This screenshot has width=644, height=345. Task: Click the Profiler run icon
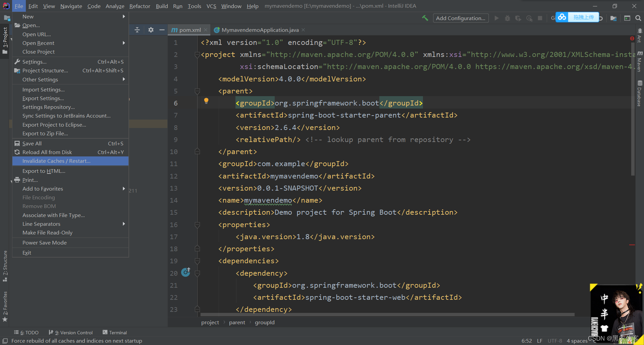[529, 18]
